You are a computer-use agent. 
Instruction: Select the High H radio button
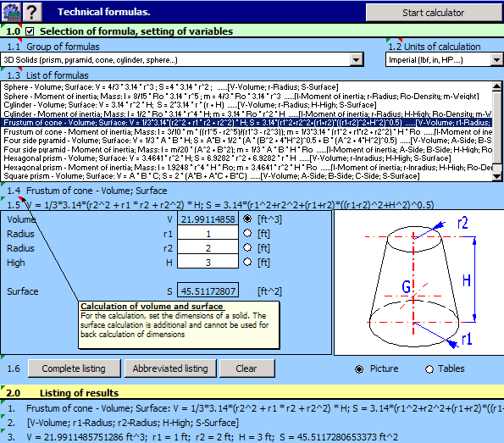tap(247, 262)
